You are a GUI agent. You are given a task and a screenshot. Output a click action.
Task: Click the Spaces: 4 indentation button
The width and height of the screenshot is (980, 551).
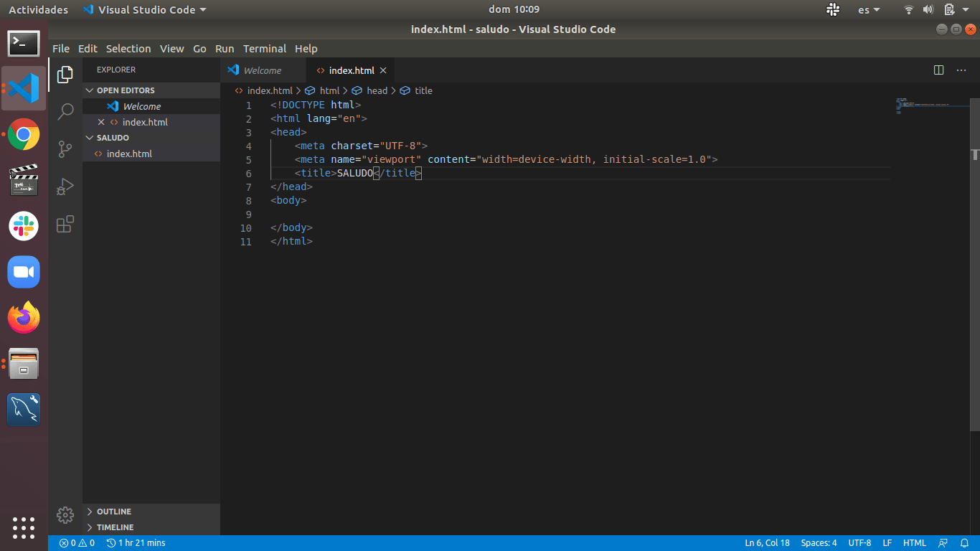pyautogui.click(x=819, y=543)
